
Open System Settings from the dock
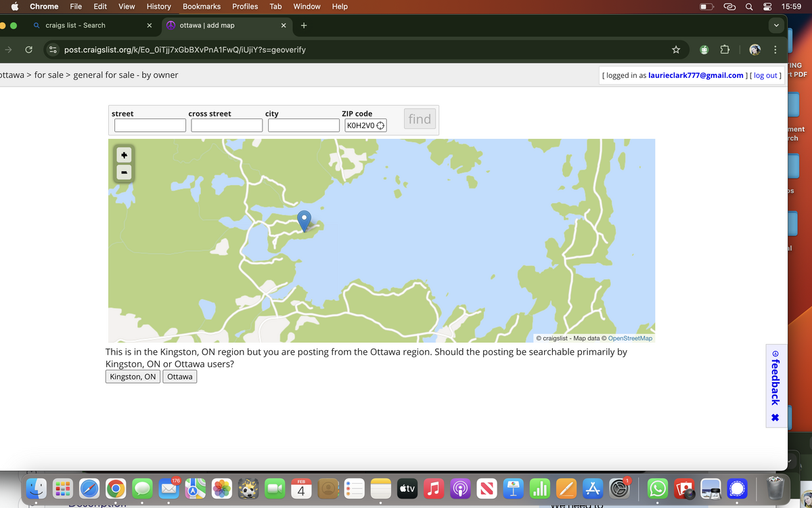(x=618, y=488)
